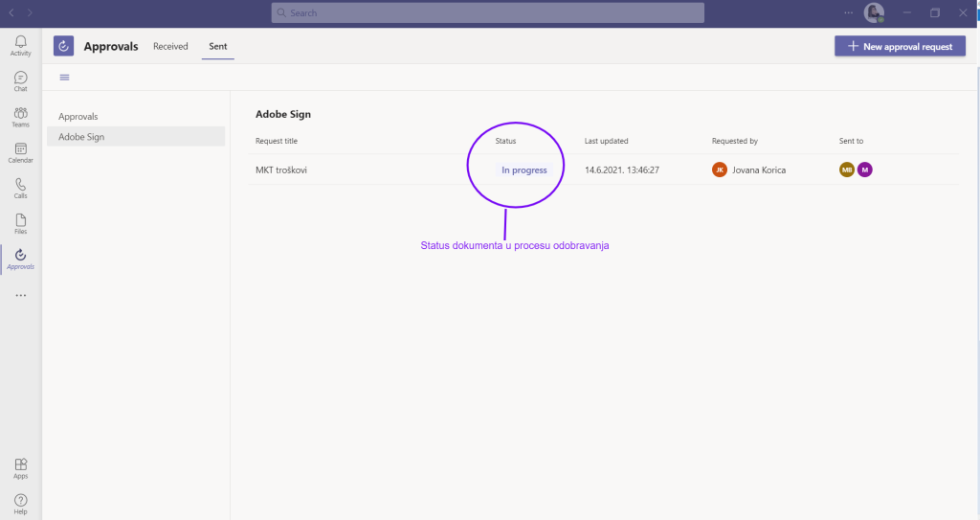Click the Apps store icon
The image size is (980, 520).
click(x=20, y=467)
